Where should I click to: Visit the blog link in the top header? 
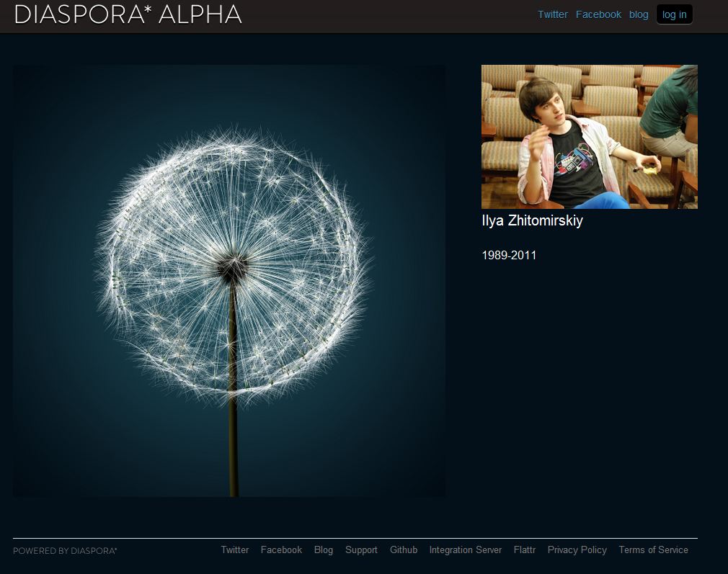639,14
